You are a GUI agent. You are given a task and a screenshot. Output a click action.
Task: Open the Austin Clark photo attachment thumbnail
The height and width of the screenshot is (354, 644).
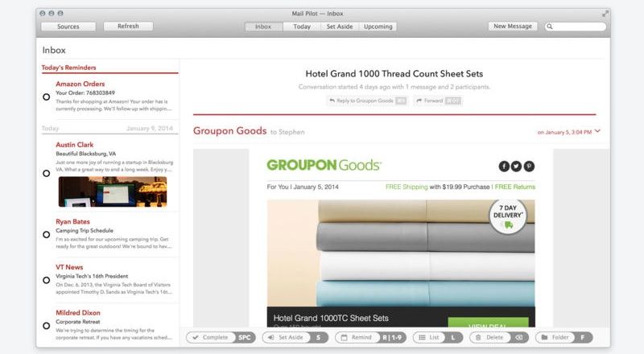[113, 191]
